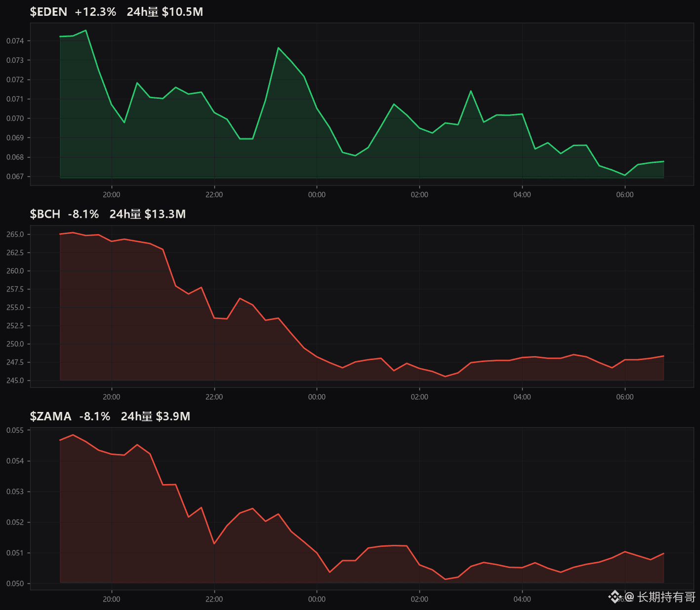Select the 262.5 y-axis value
700x610 pixels.
pyautogui.click(x=15, y=253)
